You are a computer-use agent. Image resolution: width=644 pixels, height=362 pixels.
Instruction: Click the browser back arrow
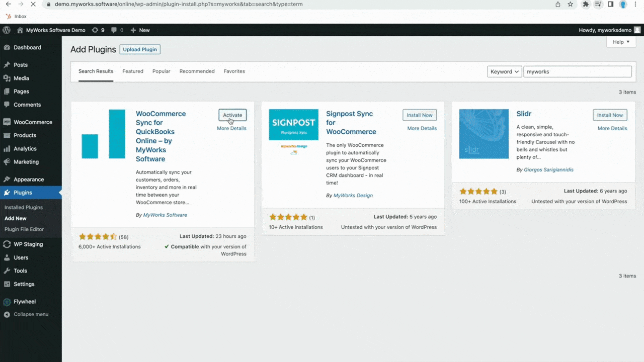point(9,4)
